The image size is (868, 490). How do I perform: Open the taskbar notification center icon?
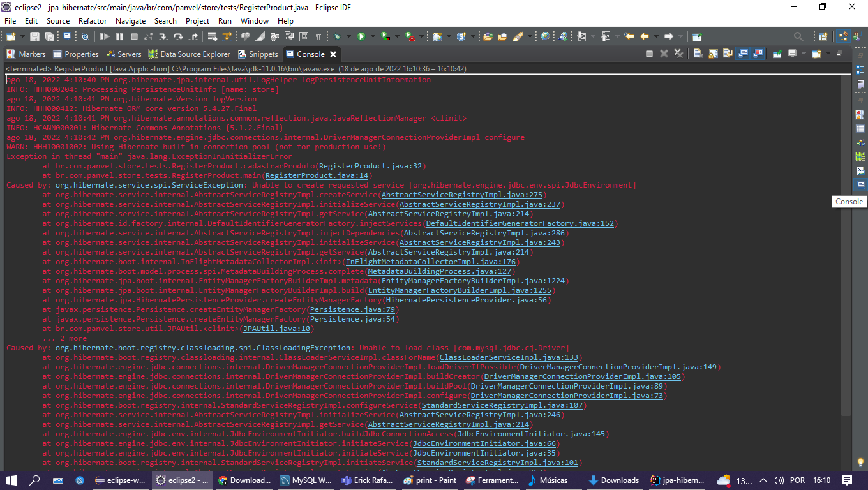coord(847,480)
